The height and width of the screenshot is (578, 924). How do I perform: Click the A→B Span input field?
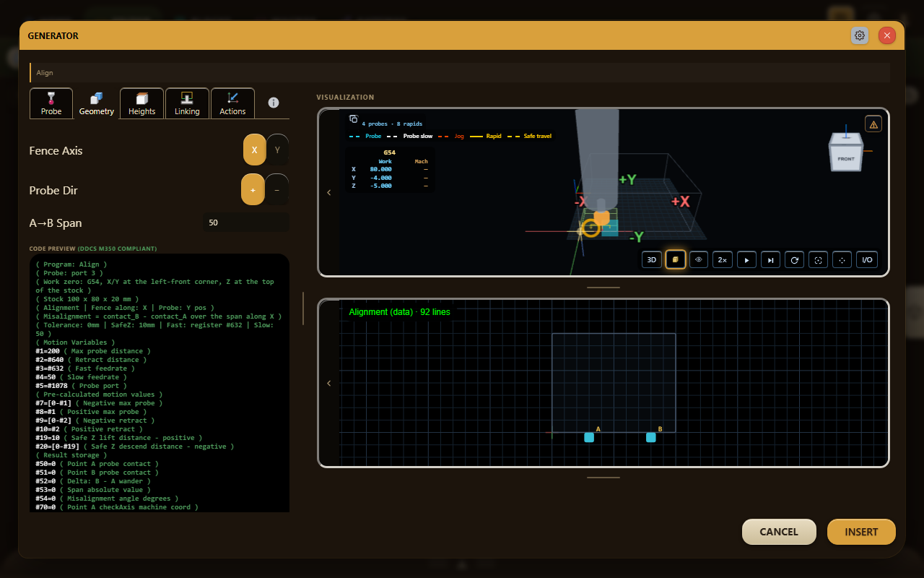[246, 223]
